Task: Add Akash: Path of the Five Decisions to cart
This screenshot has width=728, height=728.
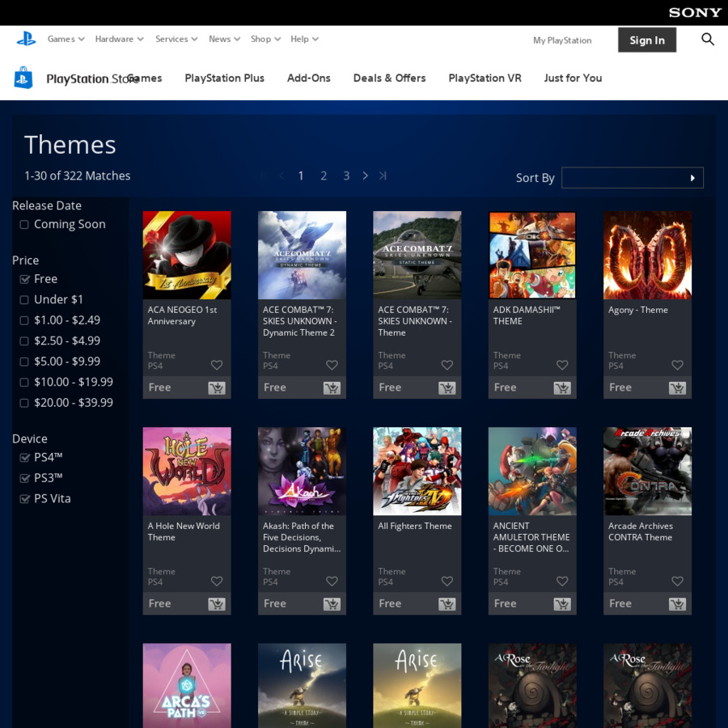Action: coord(332,604)
